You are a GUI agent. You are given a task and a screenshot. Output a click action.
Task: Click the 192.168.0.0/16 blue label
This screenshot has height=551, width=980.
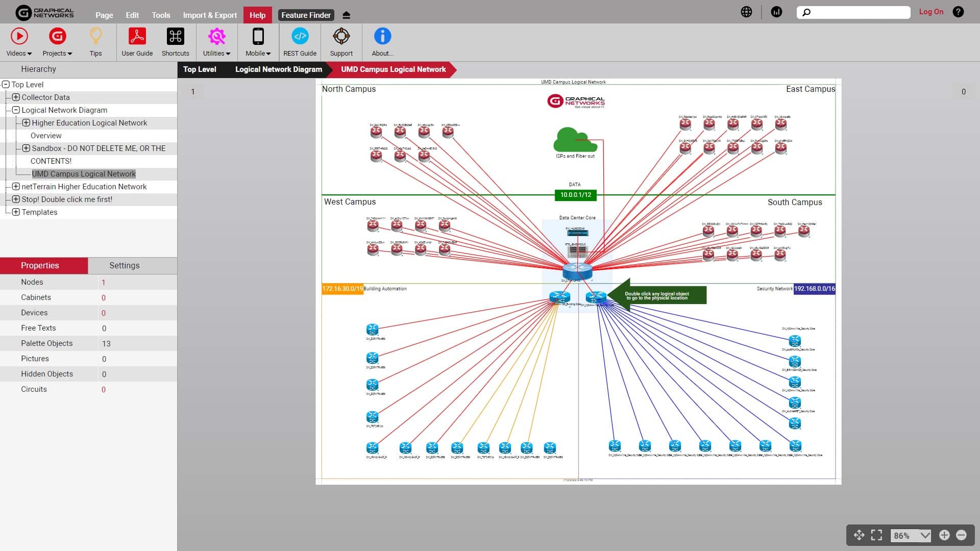coord(815,289)
